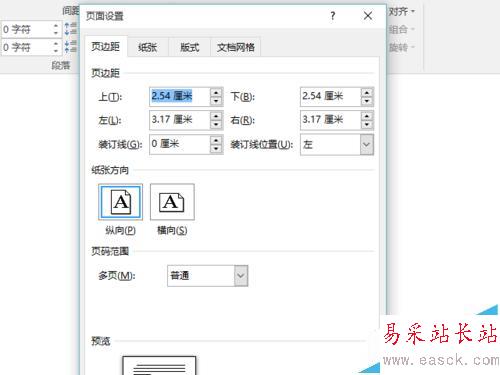Select the landscape orientation icon
500x375 pixels.
pyautogui.click(x=172, y=202)
